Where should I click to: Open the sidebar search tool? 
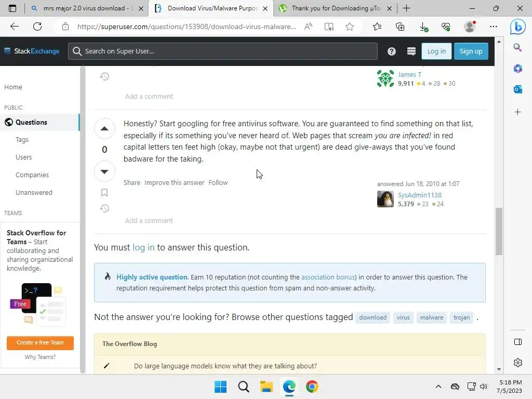point(517,47)
